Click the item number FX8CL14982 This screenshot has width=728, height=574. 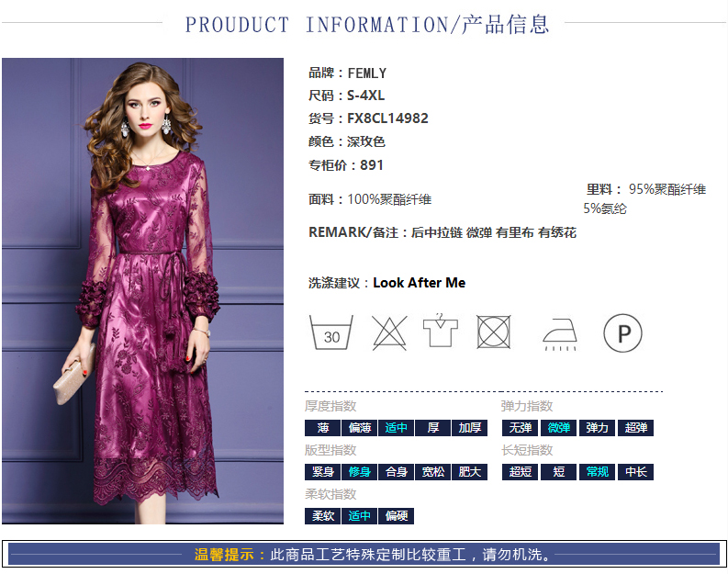[x=387, y=118]
